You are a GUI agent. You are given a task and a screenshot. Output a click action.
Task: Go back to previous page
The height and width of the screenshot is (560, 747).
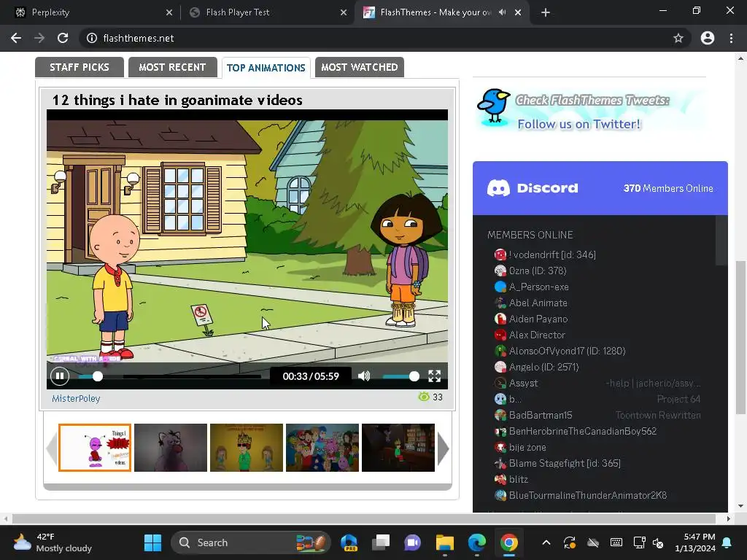coord(16,38)
